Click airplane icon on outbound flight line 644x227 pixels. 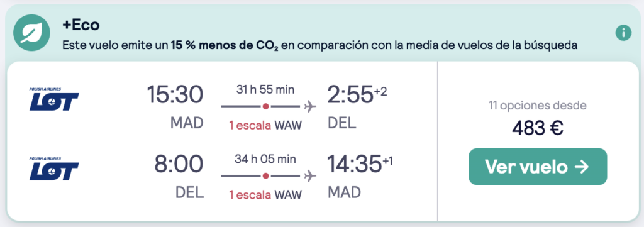tap(310, 107)
